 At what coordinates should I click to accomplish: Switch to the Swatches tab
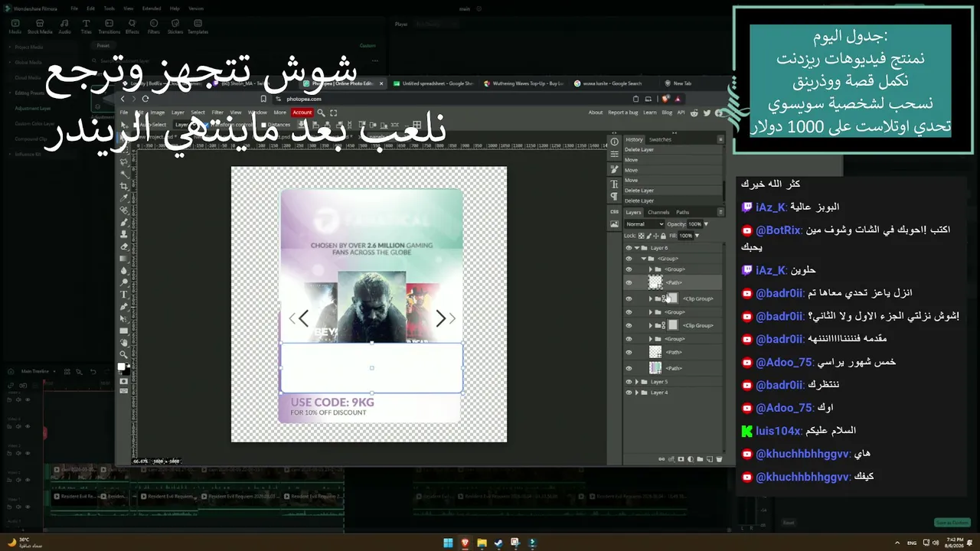click(x=660, y=139)
